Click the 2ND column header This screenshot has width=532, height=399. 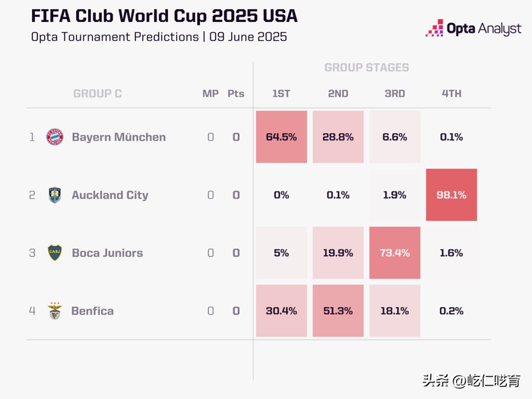pyautogui.click(x=338, y=93)
